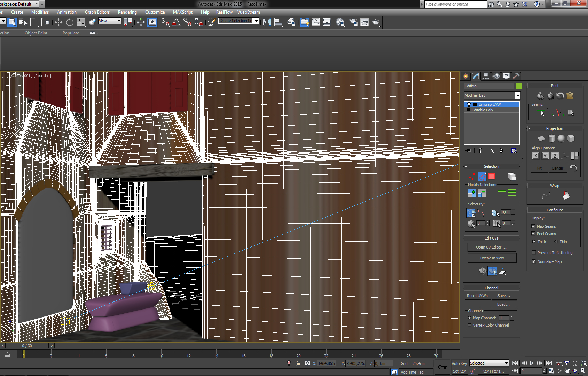Image resolution: width=588 pixels, height=376 pixels.
Task: Choose Vertex Color Channel option
Action: tap(469, 325)
